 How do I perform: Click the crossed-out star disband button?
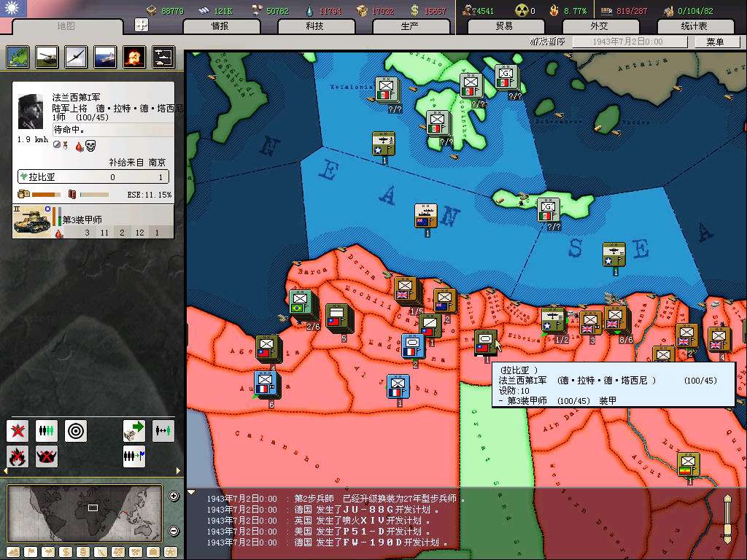[18, 431]
